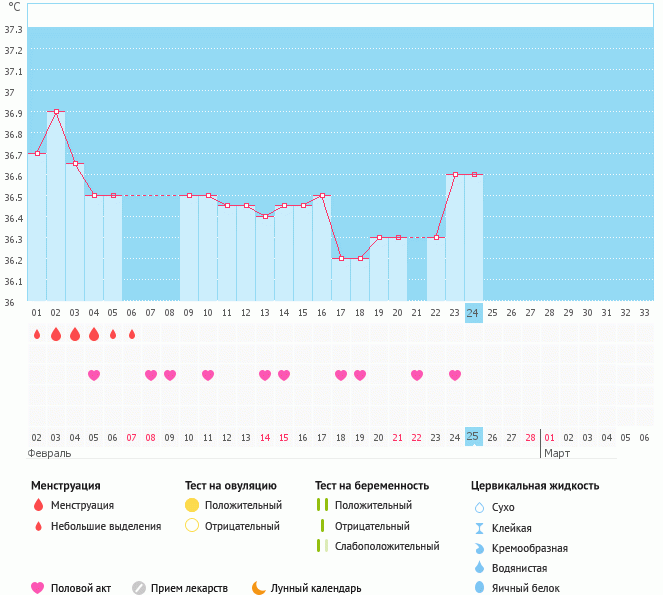The height and width of the screenshot is (595, 663).
Task: Click the Половой акт heart legend icon
Action: pos(38,588)
